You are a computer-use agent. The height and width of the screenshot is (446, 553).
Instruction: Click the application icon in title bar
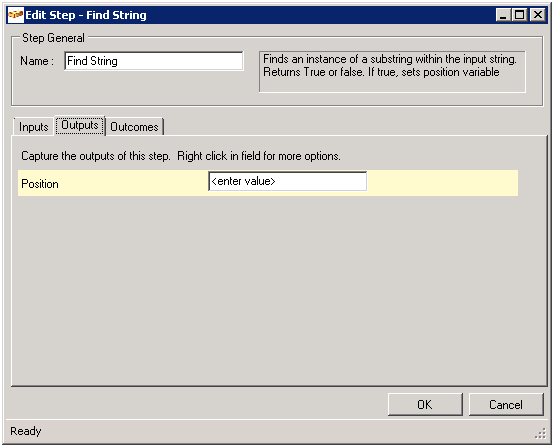16,15
